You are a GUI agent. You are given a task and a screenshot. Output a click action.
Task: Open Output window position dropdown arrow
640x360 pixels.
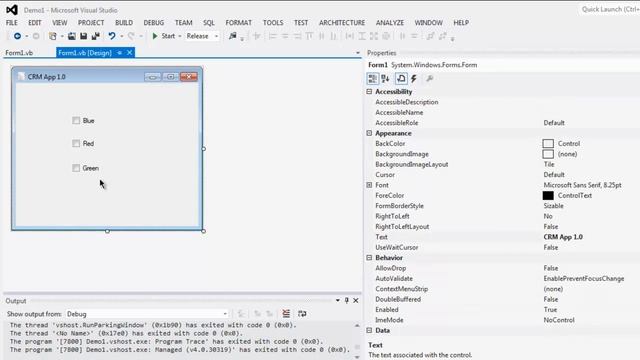coord(338,300)
